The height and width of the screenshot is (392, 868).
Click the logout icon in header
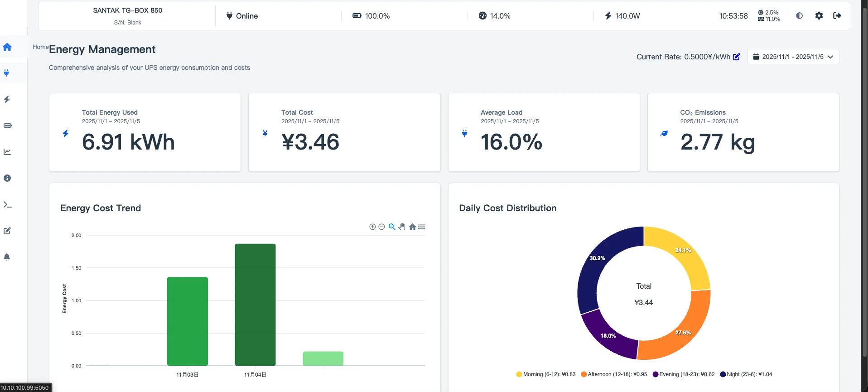[837, 16]
